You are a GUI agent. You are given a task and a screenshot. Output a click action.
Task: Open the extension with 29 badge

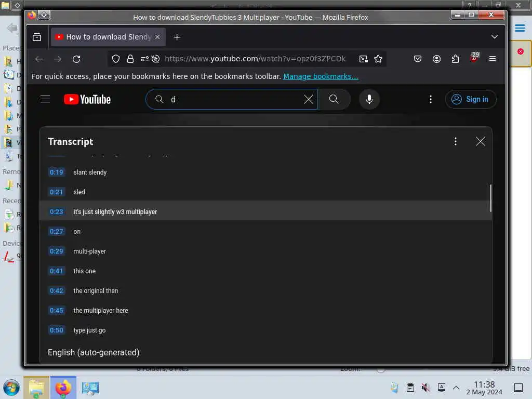(474, 58)
